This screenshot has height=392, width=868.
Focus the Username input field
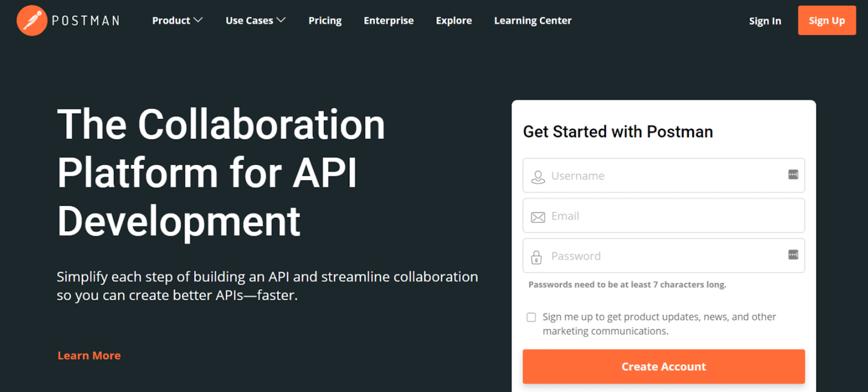(x=664, y=175)
